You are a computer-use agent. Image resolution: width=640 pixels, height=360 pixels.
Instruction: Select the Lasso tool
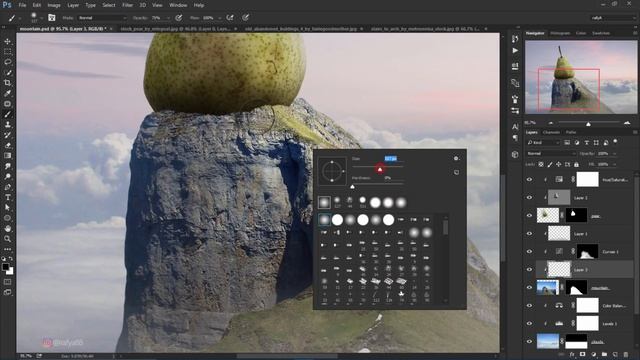[7, 62]
